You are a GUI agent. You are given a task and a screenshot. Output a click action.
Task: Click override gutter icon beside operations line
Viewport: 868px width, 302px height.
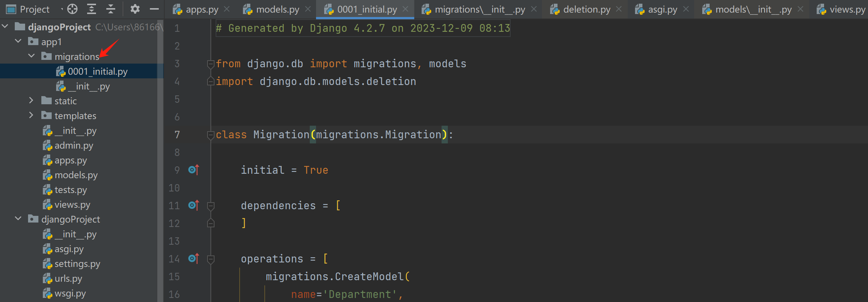pos(193,258)
